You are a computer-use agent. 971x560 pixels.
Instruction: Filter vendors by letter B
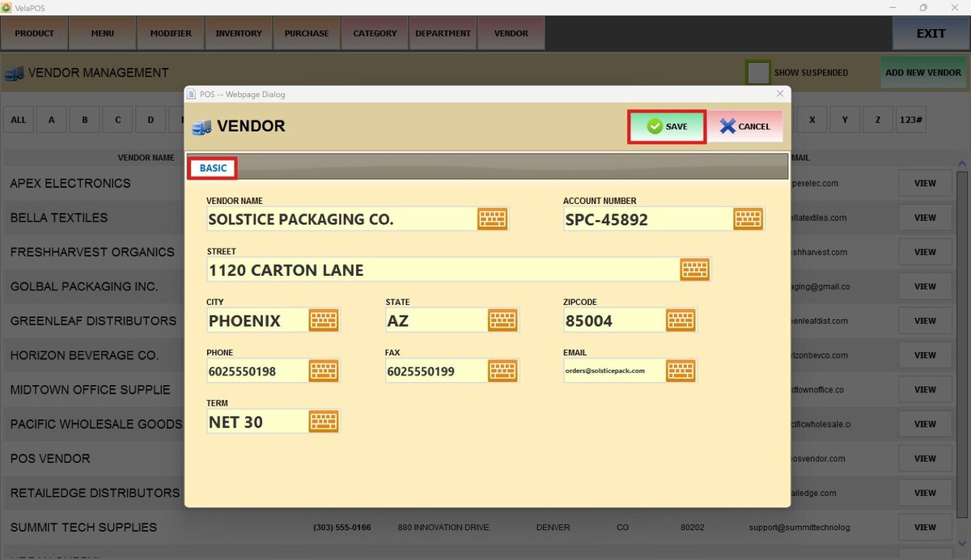point(85,120)
